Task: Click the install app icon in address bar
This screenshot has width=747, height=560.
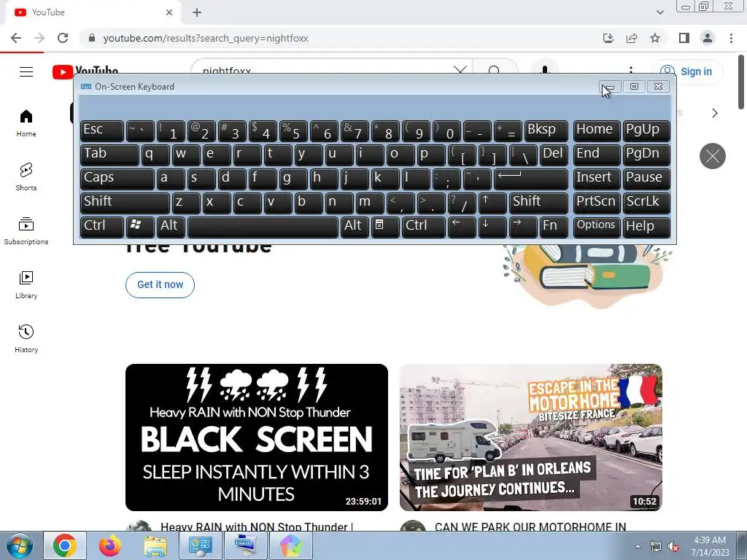Action: 608,38
